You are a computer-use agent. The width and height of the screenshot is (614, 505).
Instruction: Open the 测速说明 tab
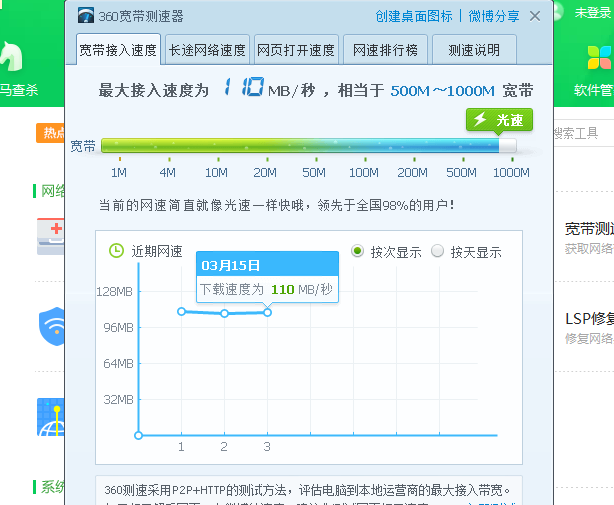tap(474, 50)
